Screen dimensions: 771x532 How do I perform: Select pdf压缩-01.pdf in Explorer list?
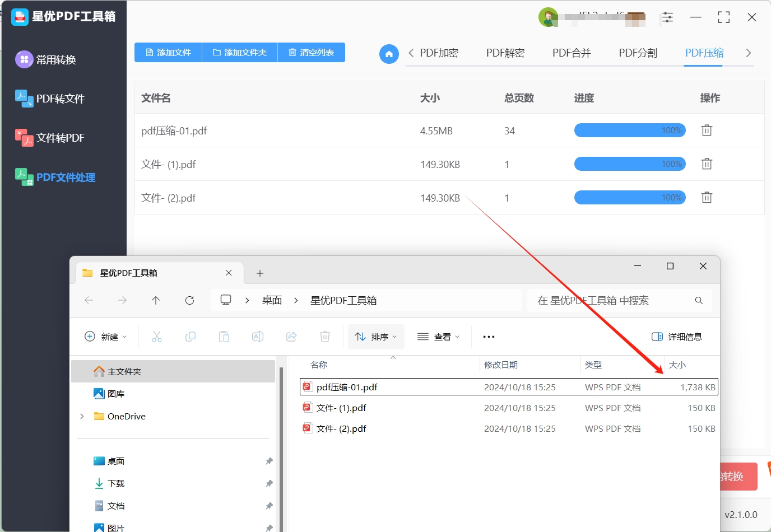tap(509, 387)
